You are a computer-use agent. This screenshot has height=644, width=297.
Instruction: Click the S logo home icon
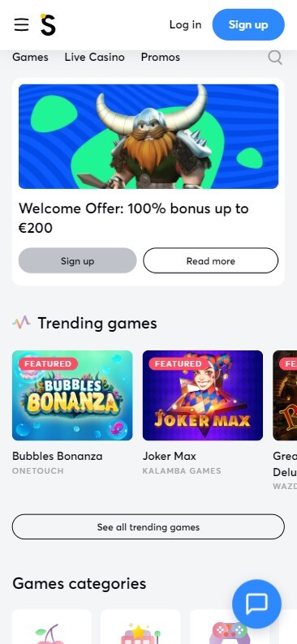48,24
